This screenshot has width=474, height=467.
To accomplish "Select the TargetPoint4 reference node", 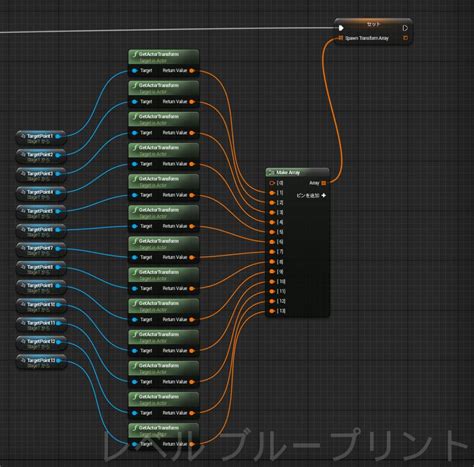I will [41, 194].
